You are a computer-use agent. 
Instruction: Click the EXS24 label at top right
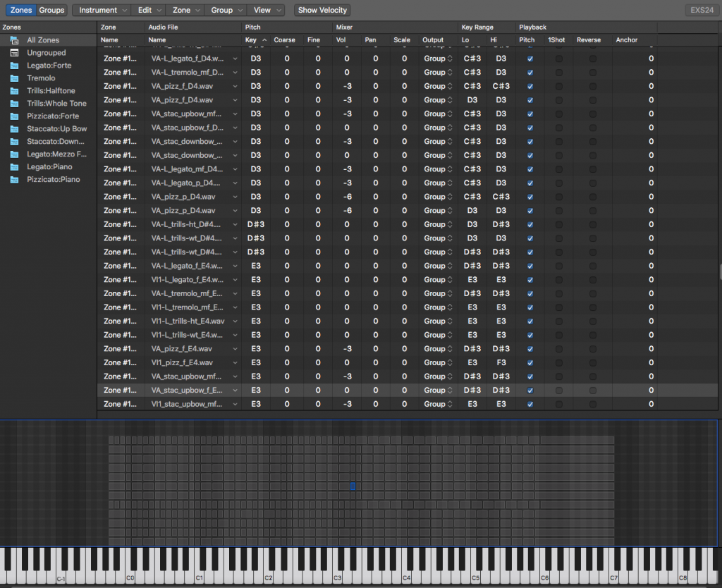pyautogui.click(x=702, y=10)
